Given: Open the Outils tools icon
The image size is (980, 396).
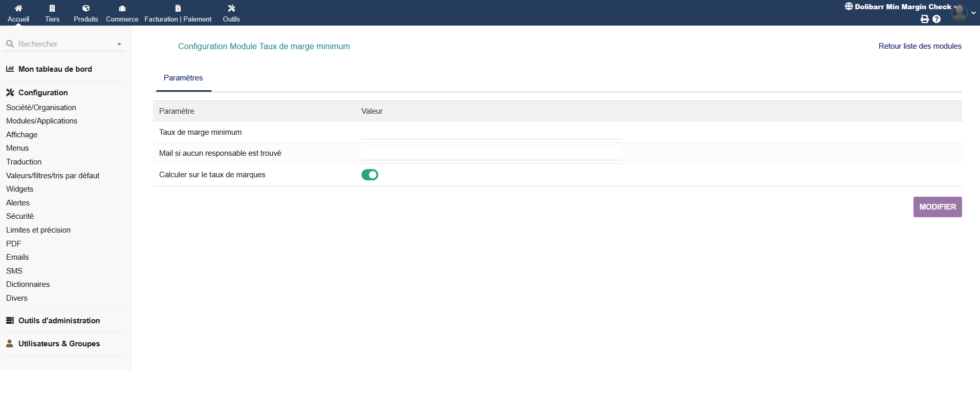Looking at the screenshot, I should click(231, 8).
